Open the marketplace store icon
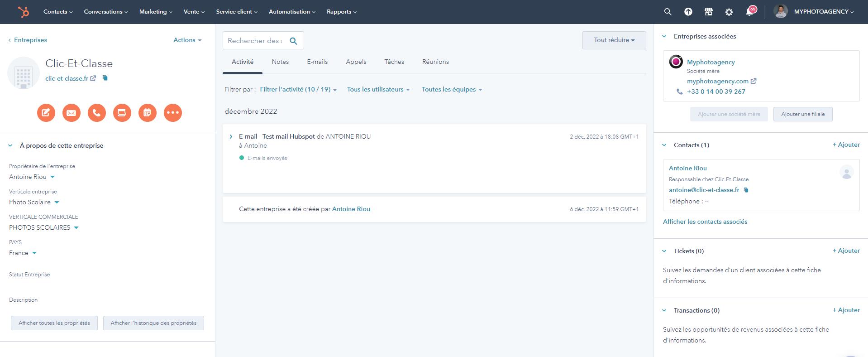This screenshot has width=868, height=357. (709, 12)
